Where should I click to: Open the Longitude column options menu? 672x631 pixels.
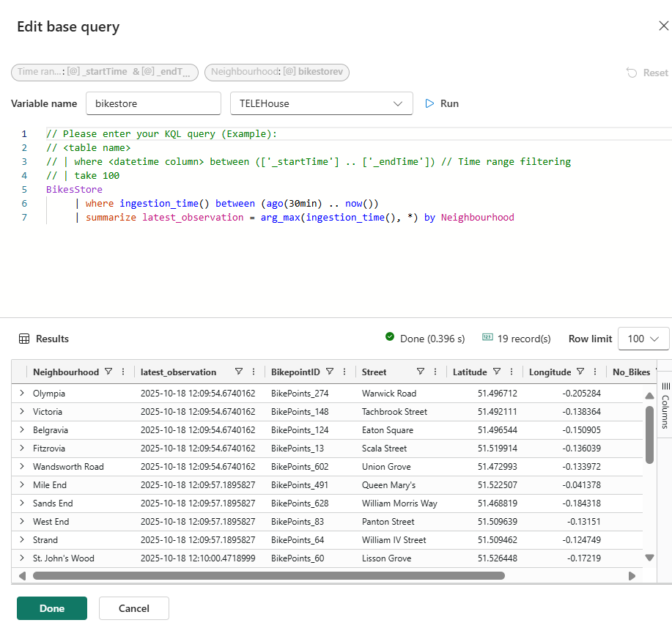coord(594,372)
